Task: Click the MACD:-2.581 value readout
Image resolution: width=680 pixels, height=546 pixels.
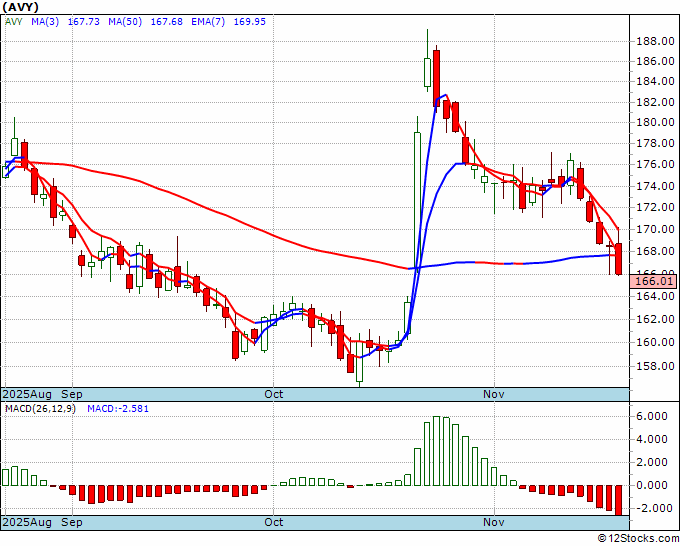Action: 118,409
